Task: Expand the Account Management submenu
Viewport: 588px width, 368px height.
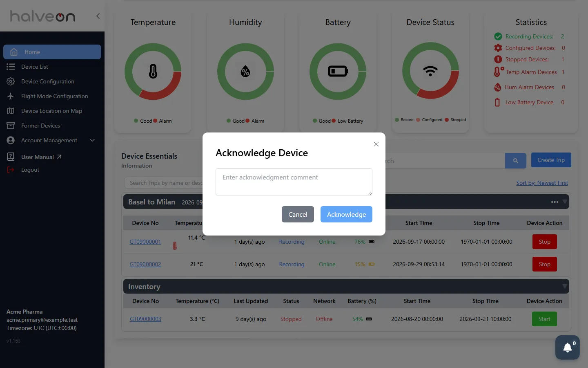Action: (x=92, y=140)
